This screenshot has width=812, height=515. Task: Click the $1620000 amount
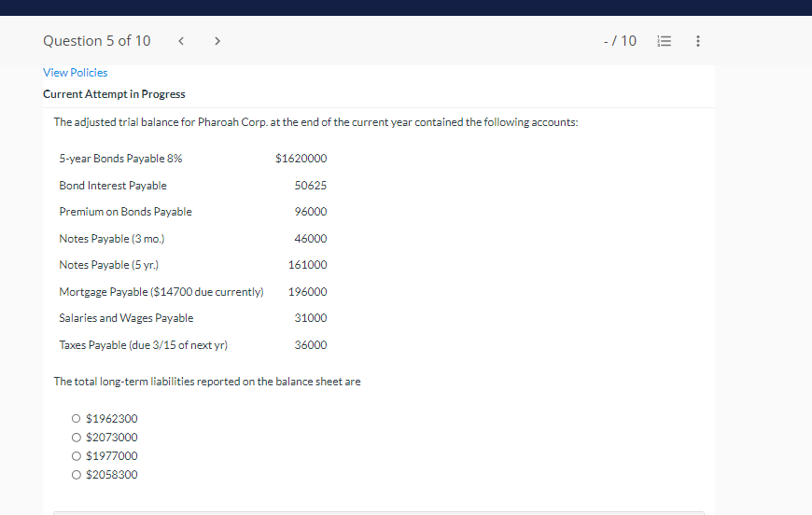[301, 159]
